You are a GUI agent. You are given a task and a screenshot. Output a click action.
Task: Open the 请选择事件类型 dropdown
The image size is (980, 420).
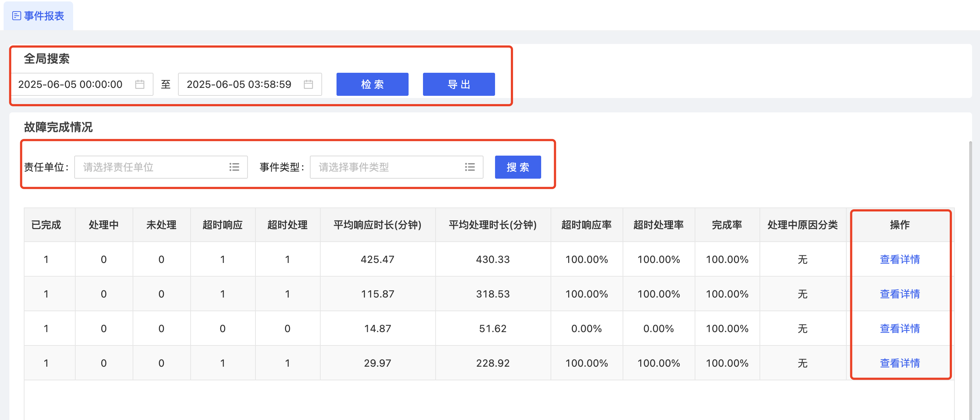396,167
